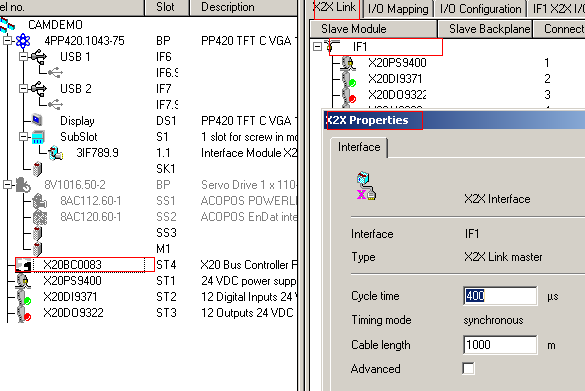Click the X20DO9322 red module icon in hardware tree
Viewport: 585px width, 391px height.
[24, 313]
